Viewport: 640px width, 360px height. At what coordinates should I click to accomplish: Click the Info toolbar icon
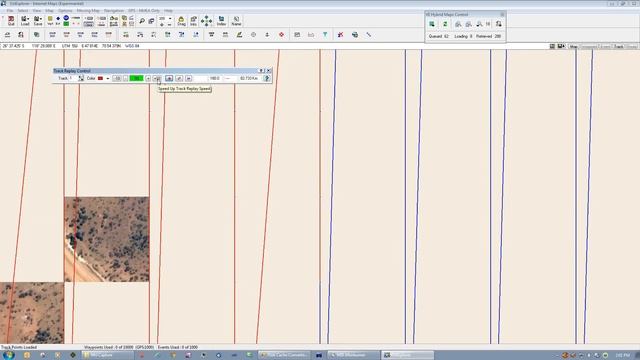[x=193, y=21]
